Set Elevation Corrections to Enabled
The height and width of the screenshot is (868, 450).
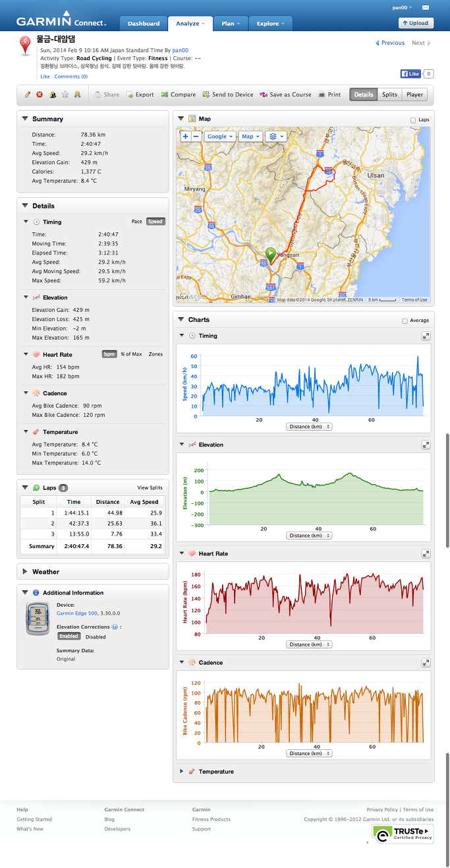69,636
